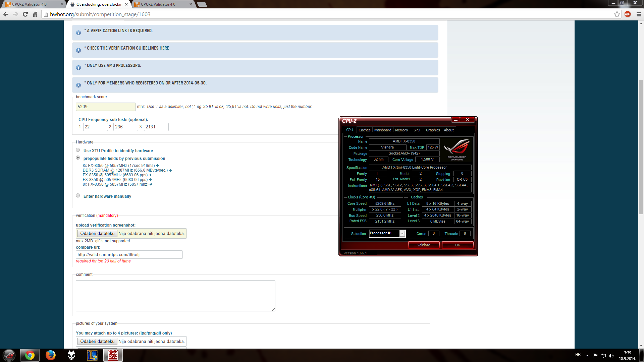Screen dimensions: 644x362
Task: Close the first CPU-Z Validator tab
Action: 62,4
